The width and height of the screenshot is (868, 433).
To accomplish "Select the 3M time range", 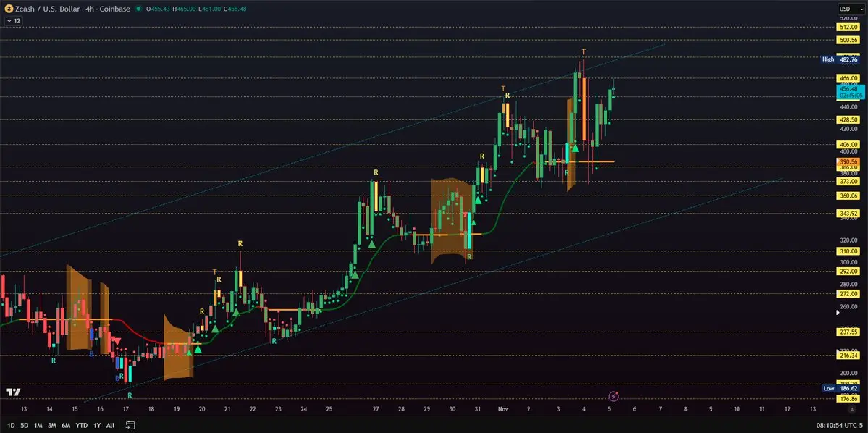I will click(x=52, y=425).
